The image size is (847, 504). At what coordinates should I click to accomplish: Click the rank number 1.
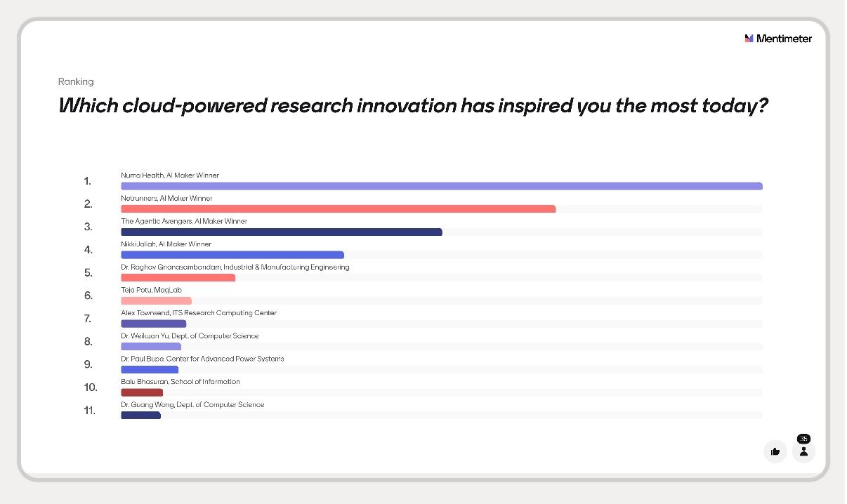[x=88, y=181]
